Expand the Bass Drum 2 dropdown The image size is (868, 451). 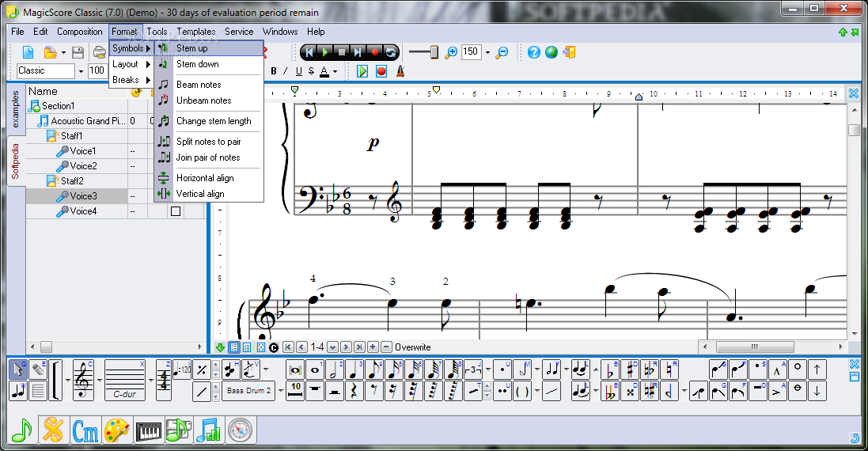coord(281,391)
